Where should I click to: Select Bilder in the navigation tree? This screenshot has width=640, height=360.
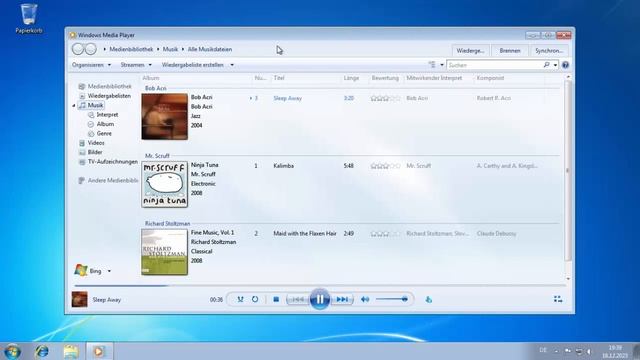91,152
